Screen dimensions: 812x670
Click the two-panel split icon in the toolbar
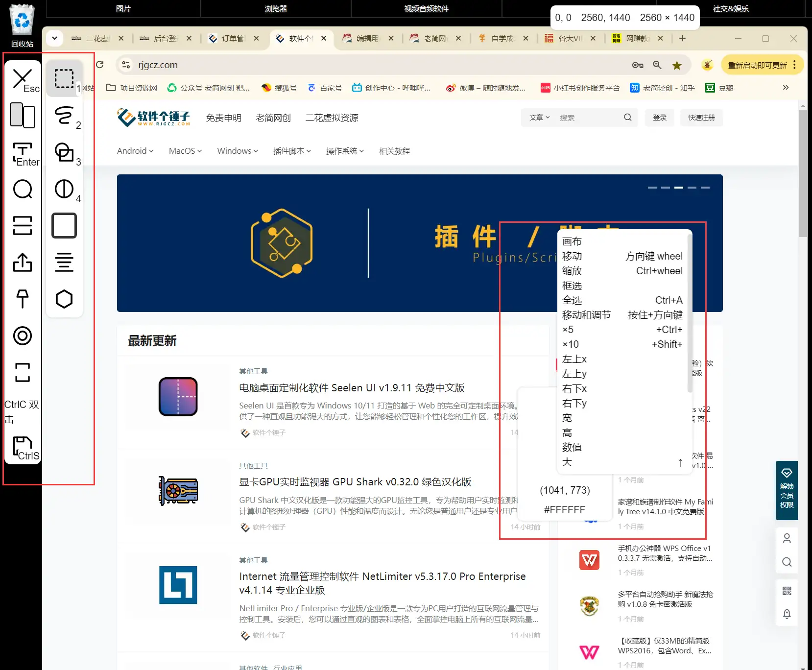[23, 116]
